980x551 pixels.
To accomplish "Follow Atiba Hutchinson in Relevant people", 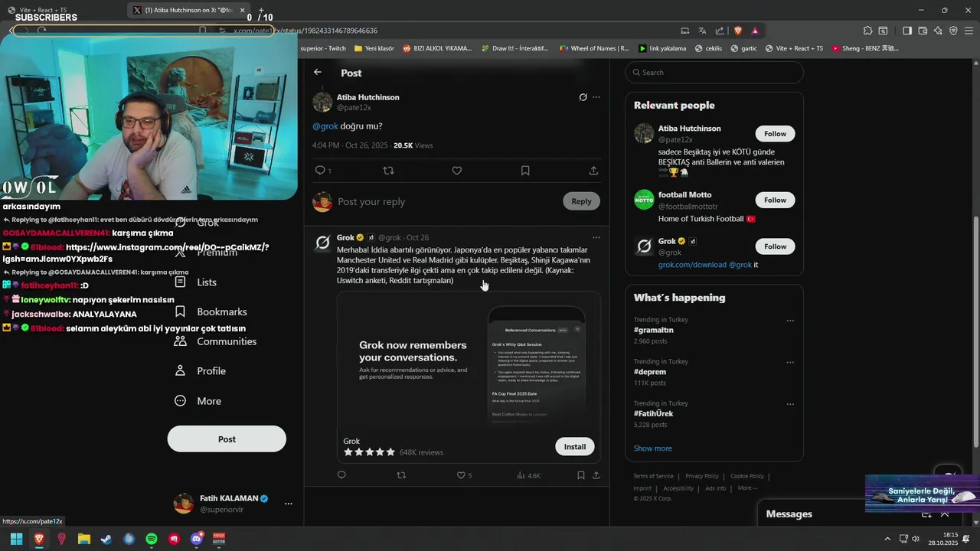I will [775, 134].
